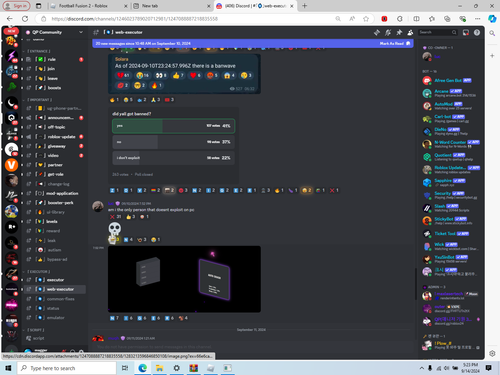
Task: Click Mark As Read button
Action: click(395, 43)
